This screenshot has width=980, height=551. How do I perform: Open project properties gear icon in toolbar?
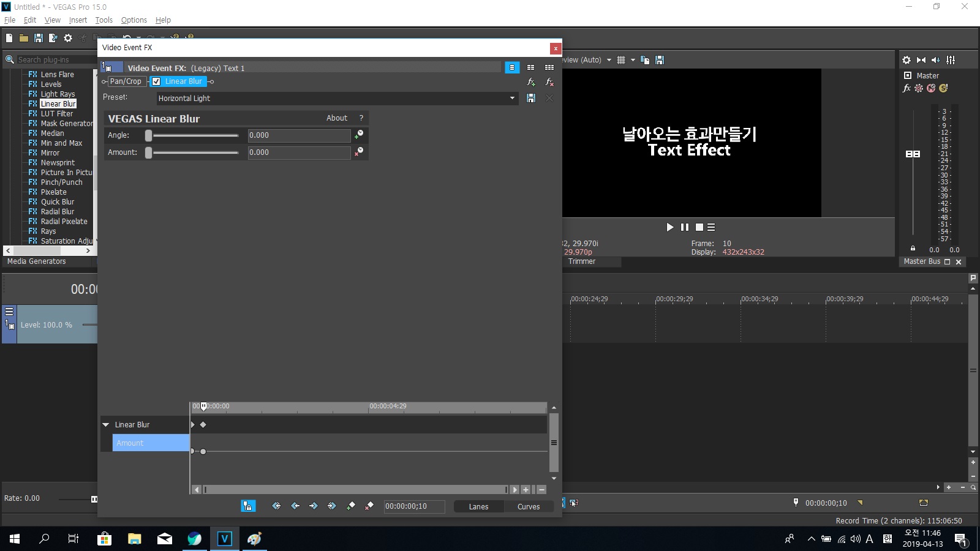tap(68, 38)
